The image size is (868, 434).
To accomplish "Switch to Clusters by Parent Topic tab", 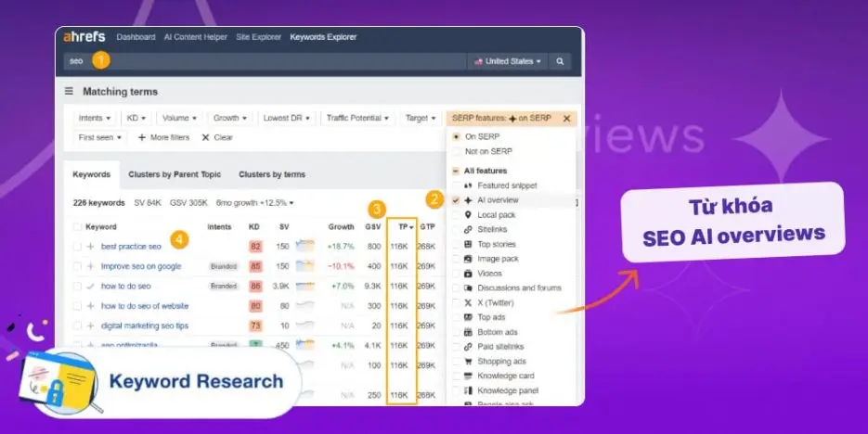I will click(x=175, y=174).
